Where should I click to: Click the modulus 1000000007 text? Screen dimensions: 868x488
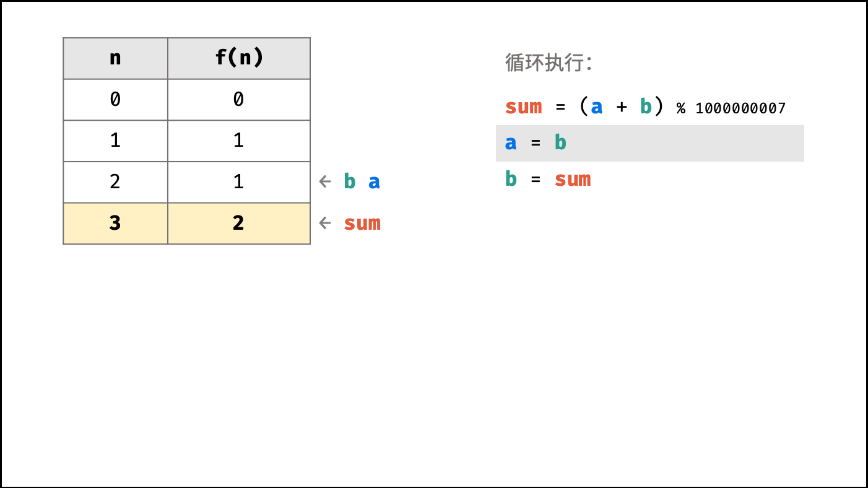[740, 108]
